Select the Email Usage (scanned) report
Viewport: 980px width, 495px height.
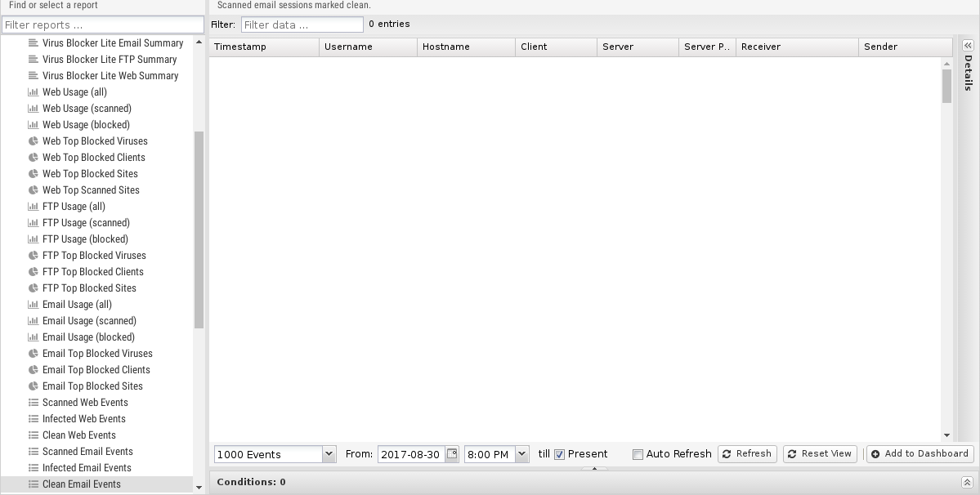pyautogui.click(x=89, y=321)
